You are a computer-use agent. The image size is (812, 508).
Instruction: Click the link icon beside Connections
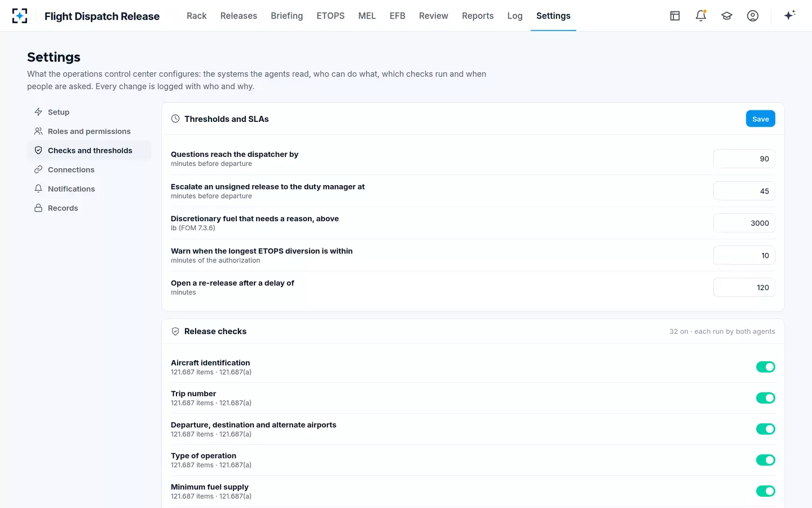[38, 169]
